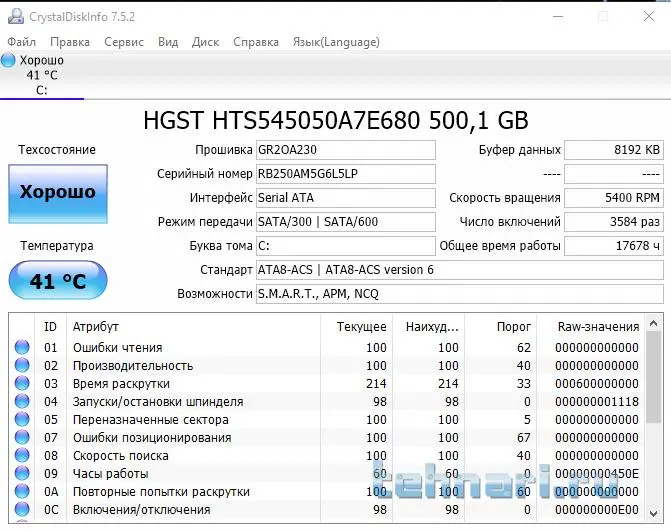Click the Скорость вращения value 5400 RPM
Image resolution: width=671 pixels, height=531 pixels.
point(614,198)
